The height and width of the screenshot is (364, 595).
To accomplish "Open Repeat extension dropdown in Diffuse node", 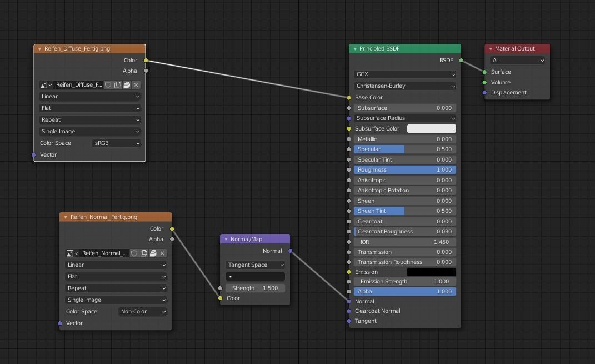I will pyautogui.click(x=89, y=120).
